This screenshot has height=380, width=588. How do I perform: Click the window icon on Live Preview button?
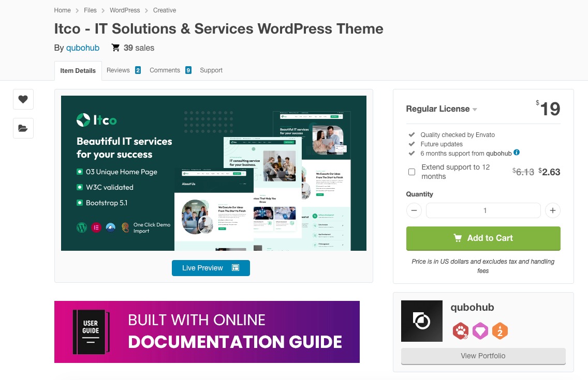[x=235, y=268]
